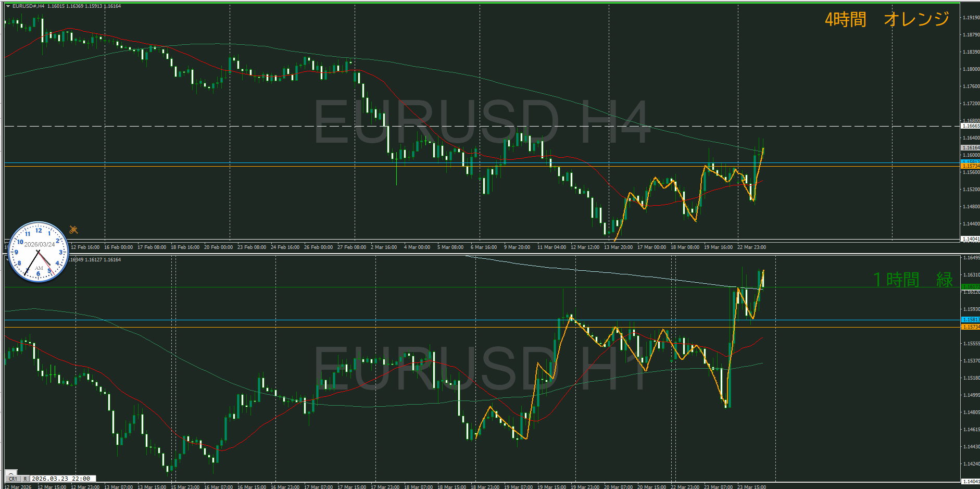This screenshot has height=489, width=980.
Task: Click the grey 1.16164 current price tag
Action: point(970,148)
